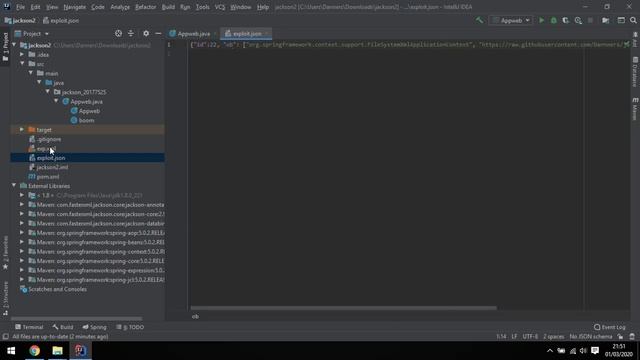The image size is (640, 360).
Task: Collapse the src folder
Action: pyautogui.click(x=22, y=64)
